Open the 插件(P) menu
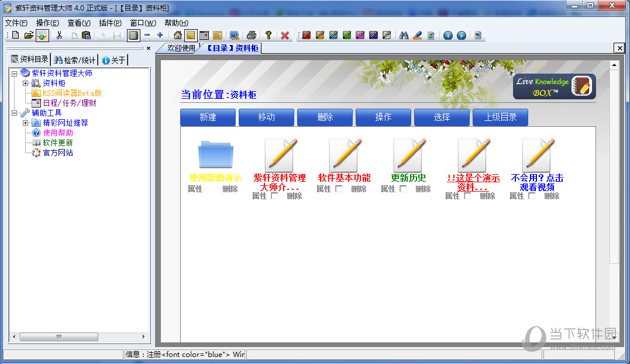Viewport: 630px width, 364px height. (110, 23)
